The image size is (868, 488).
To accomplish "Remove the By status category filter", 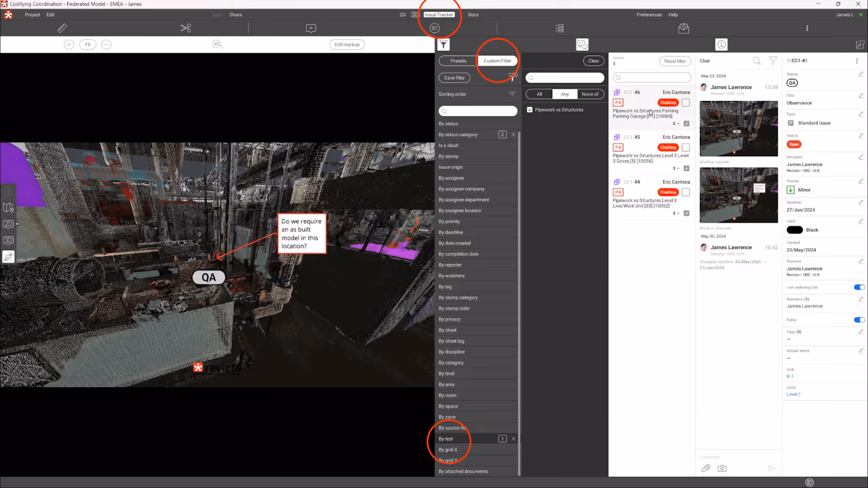I will 513,135.
